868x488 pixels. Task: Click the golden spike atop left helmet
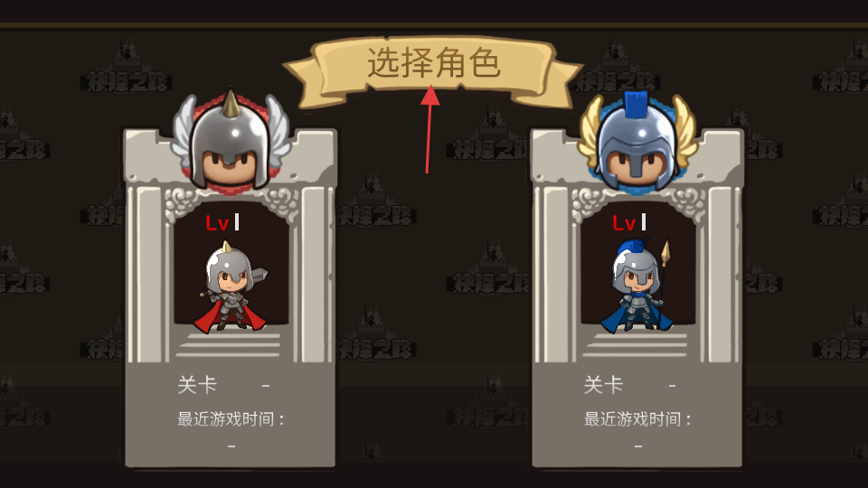[231, 103]
